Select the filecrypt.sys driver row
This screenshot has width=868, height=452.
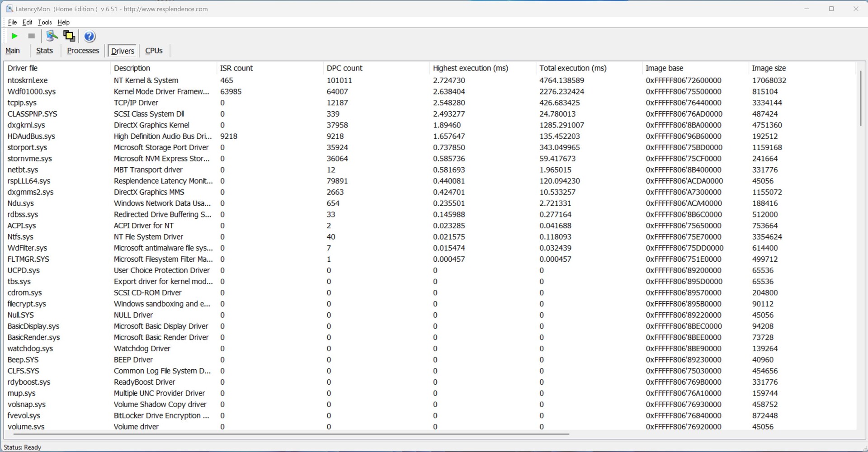coord(429,304)
